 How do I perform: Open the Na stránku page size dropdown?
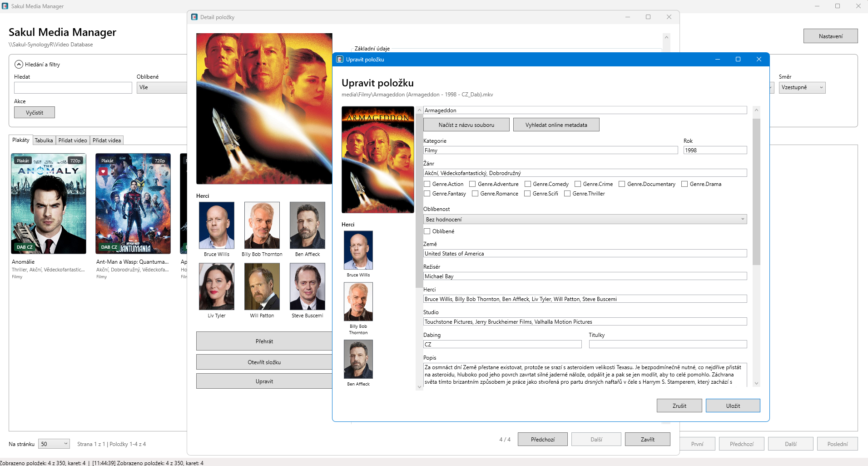pos(54,444)
